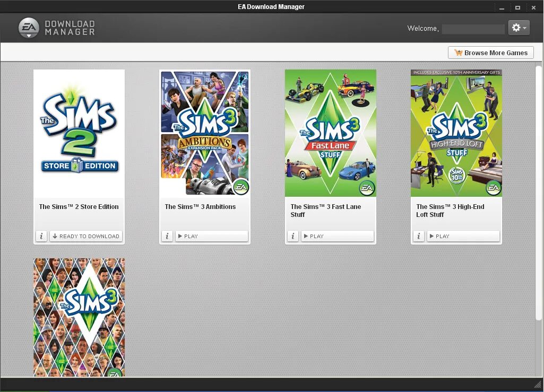The image size is (544, 392).
Task: Open Browse More Games
Action: 490,53
